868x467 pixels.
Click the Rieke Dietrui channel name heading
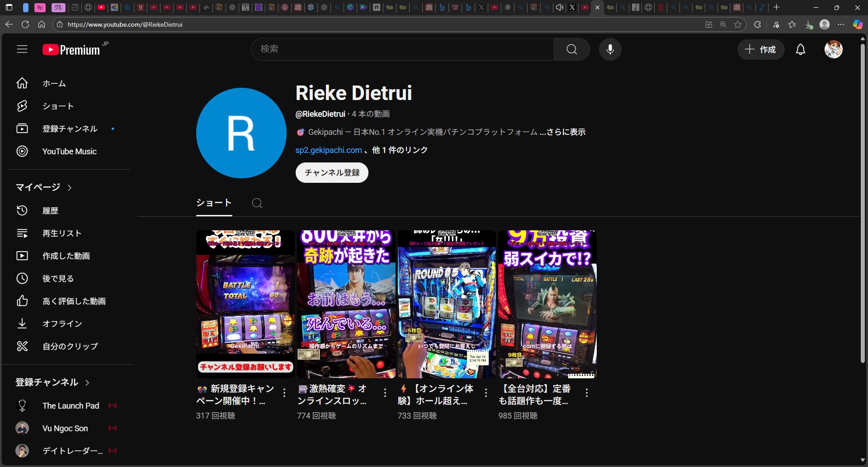(x=354, y=93)
